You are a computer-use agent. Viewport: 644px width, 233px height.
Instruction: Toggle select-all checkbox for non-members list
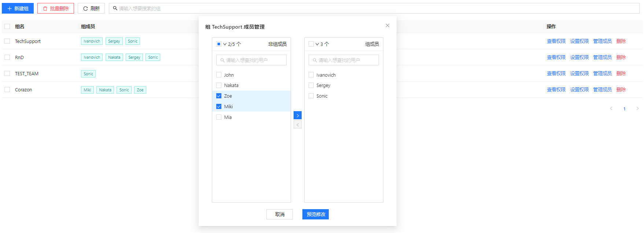point(219,44)
